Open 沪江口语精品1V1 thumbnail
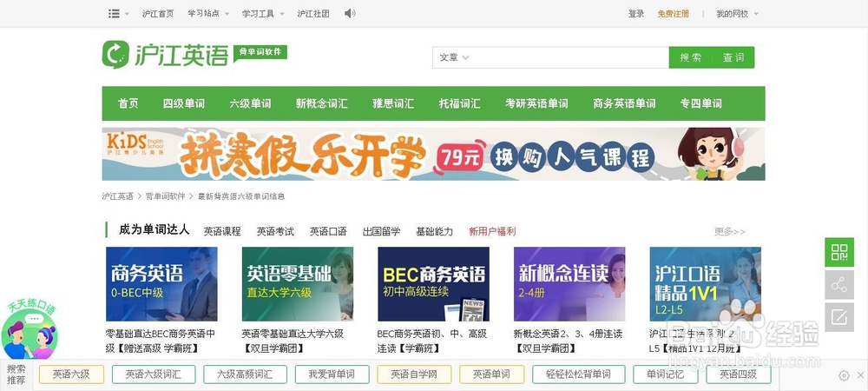Screen dimensions: 868x391 click(705, 284)
